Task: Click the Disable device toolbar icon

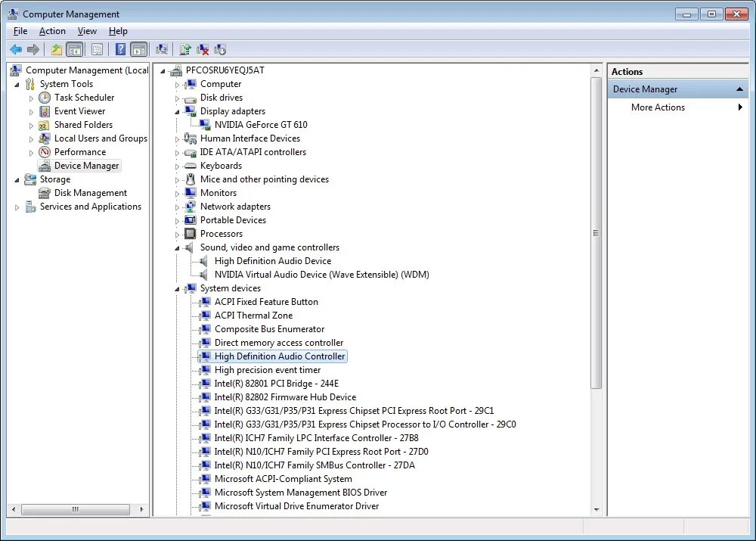Action: pyautogui.click(x=220, y=49)
